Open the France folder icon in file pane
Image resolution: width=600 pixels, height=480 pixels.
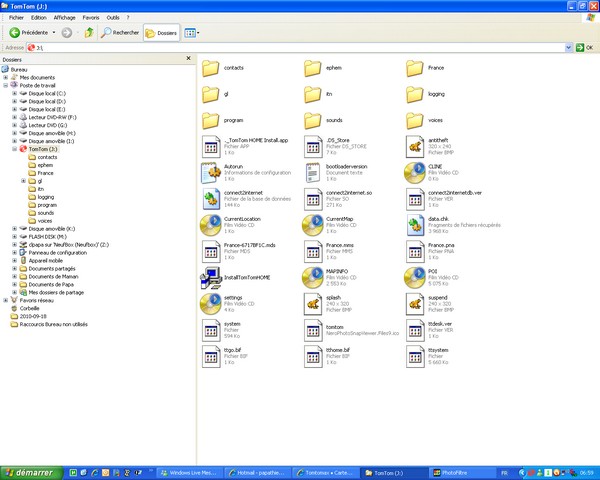tap(415, 68)
